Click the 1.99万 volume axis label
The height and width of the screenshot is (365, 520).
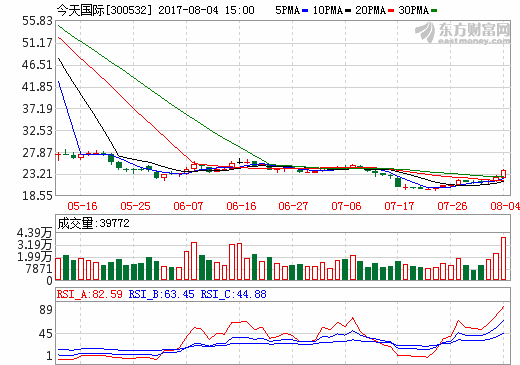35,257
